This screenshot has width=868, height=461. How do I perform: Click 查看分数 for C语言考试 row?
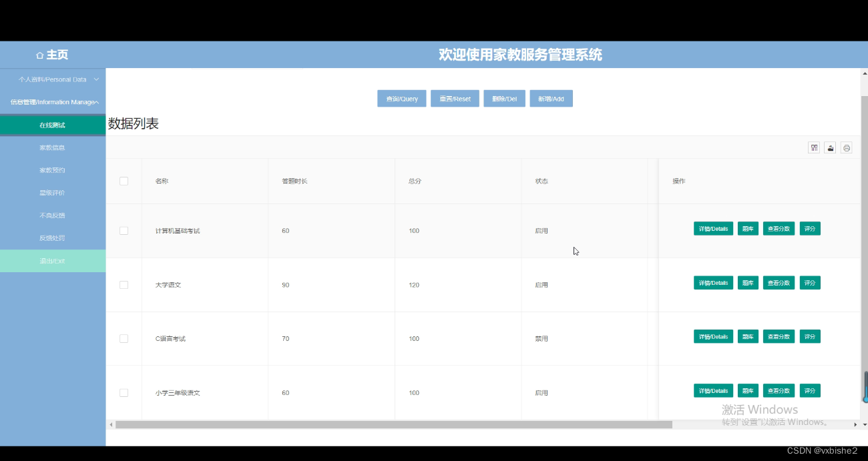[x=779, y=337]
